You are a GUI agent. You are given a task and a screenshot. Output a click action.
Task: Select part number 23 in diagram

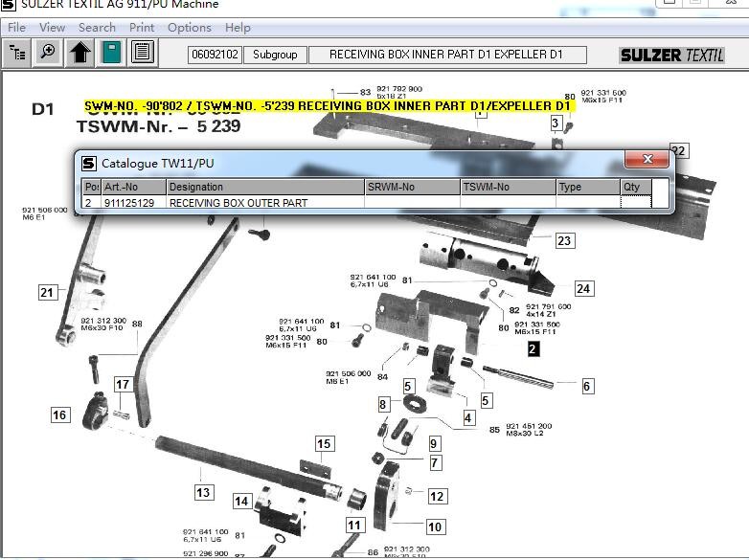[x=564, y=240]
